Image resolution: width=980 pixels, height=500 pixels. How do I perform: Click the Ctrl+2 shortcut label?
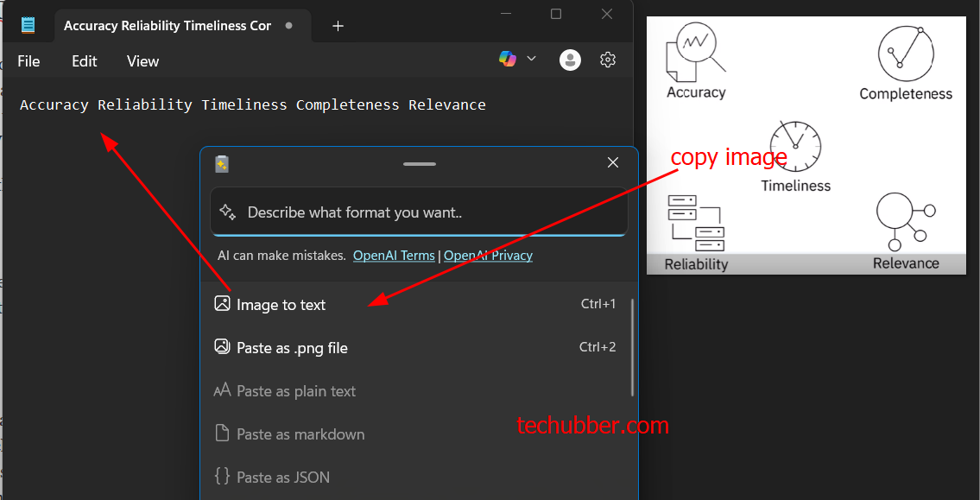(597, 347)
